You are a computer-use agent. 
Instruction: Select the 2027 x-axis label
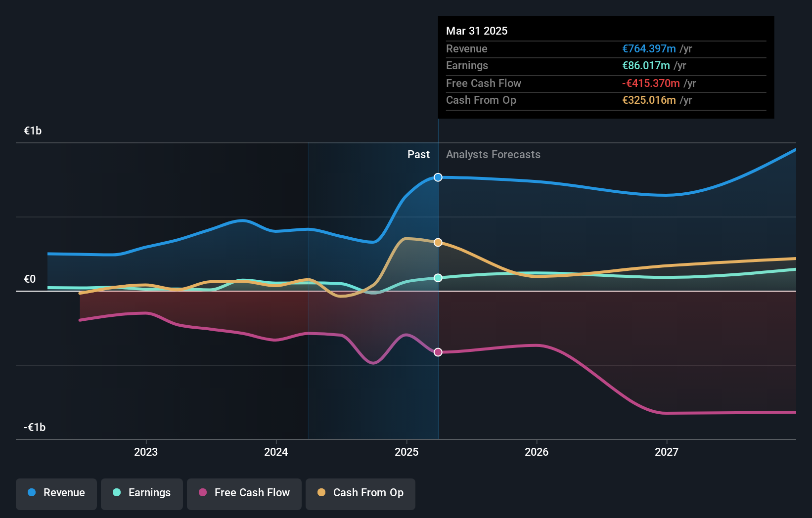pos(667,452)
